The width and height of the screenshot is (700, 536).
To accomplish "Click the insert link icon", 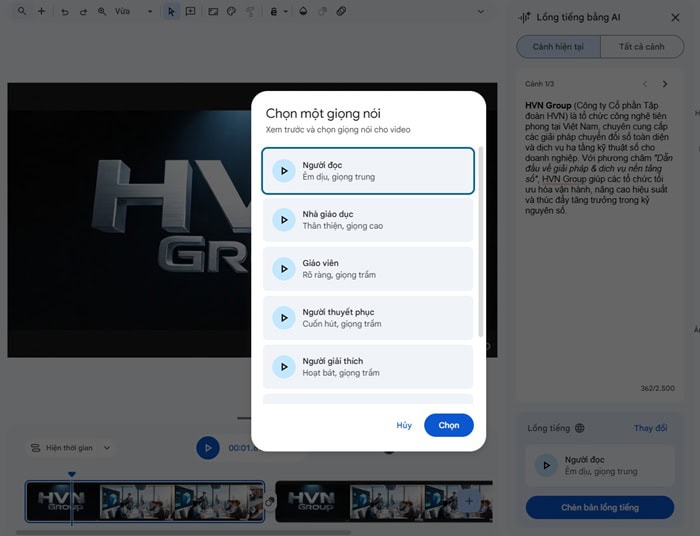I will coord(341,12).
